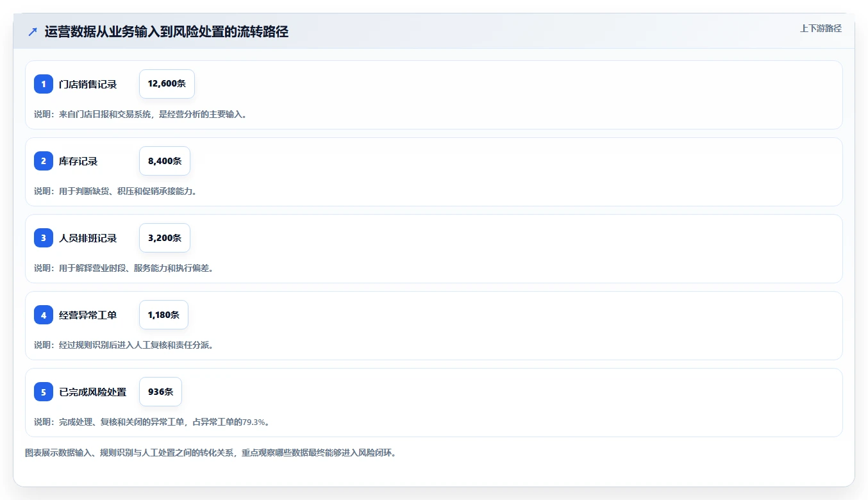The width and height of the screenshot is (868, 500).
Task: Select the 12,600条 value chip
Action: pyautogui.click(x=167, y=84)
